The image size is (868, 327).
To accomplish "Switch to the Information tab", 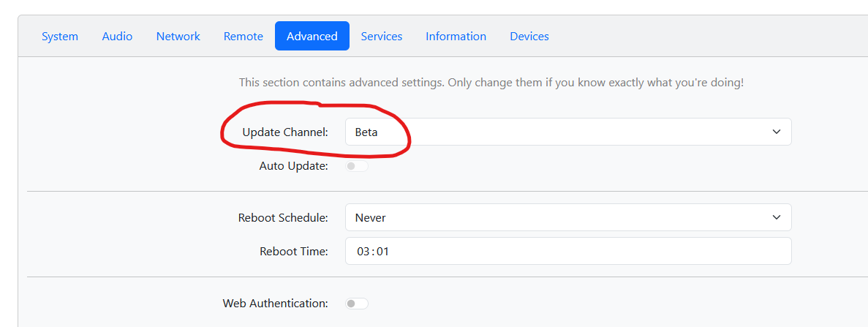I will pyautogui.click(x=456, y=36).
